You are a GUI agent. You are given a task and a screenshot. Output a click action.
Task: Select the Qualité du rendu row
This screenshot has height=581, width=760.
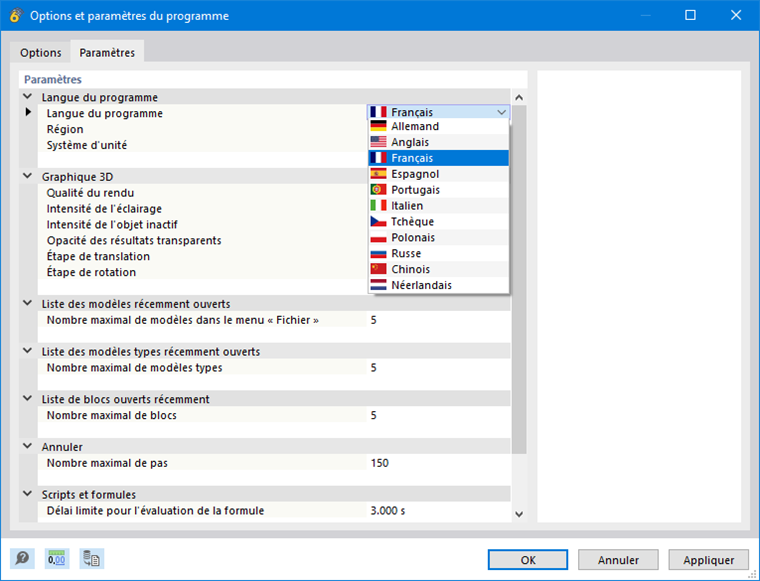[x=202, y=192]
